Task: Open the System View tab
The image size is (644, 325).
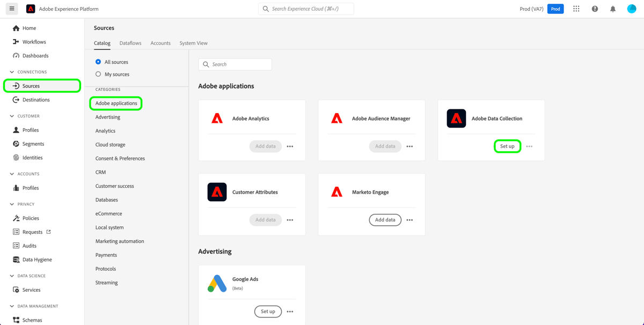Action: point(193,43)
